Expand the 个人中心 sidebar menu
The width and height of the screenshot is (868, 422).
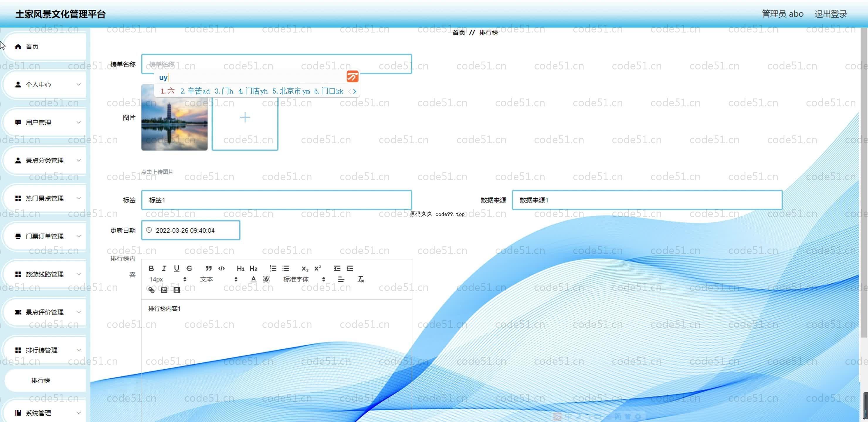coord(45,84)
